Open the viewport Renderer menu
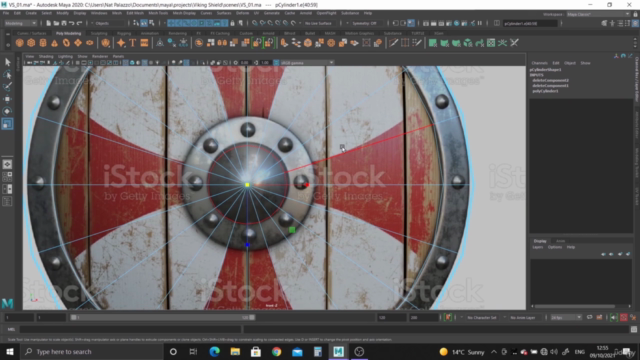640x360 pixels. pos(100,56)
